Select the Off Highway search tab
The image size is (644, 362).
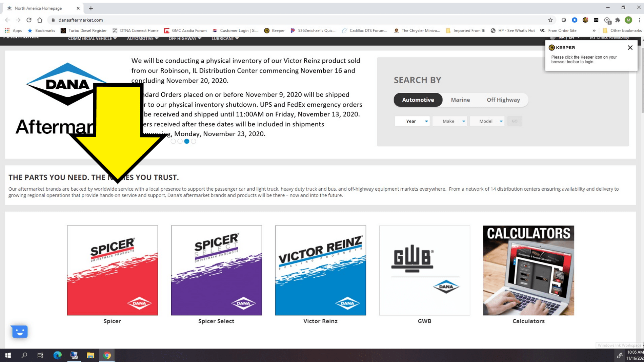click(503, 100)
